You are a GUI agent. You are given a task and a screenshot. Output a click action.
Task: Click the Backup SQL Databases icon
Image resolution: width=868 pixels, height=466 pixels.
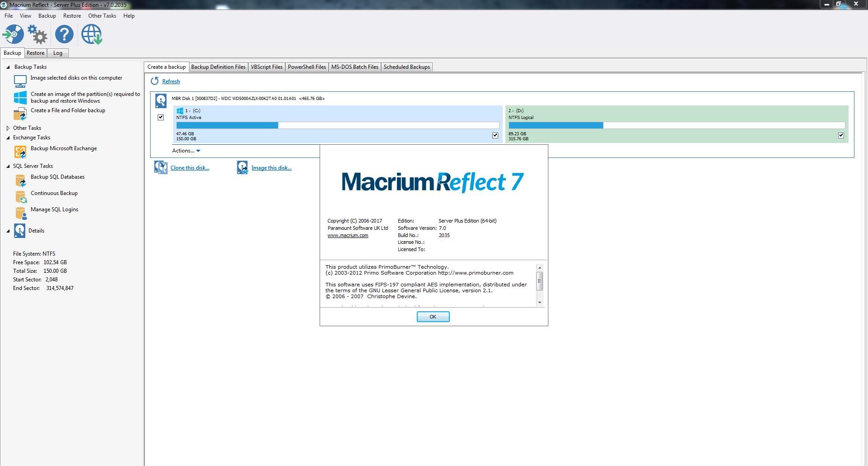pyautogui.click(x=21, y=180)
